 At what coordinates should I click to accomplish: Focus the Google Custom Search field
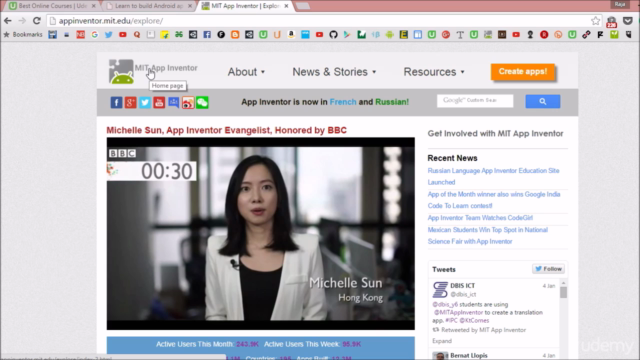[x=475, y=101]
